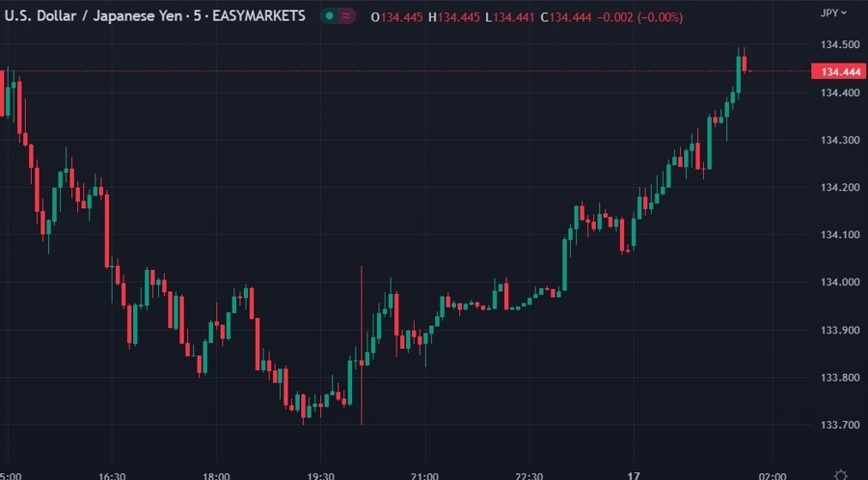
Task: Click the 134.500 price scale label
Action: [840, 44]
